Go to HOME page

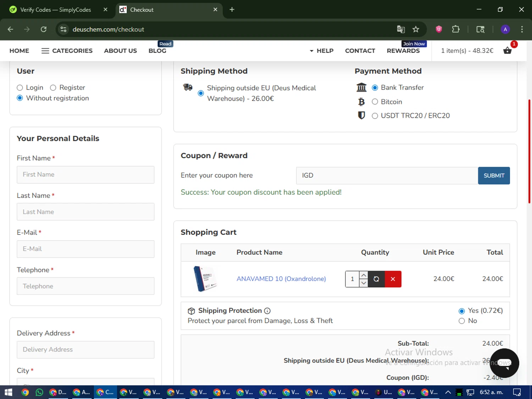(x=19, y=51)
